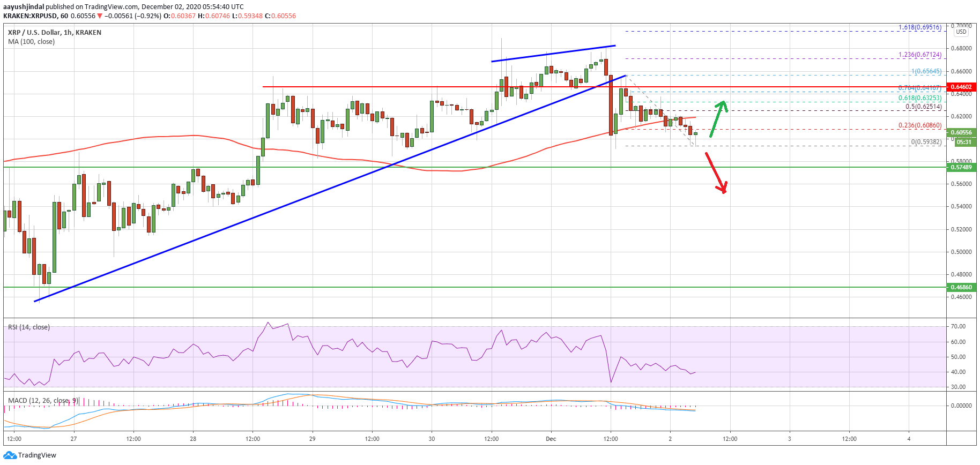Image resolution: width=980 pixels, height=465 pixels.
Task: Click the USD currency label on price axis
Action: coord(961,32)
